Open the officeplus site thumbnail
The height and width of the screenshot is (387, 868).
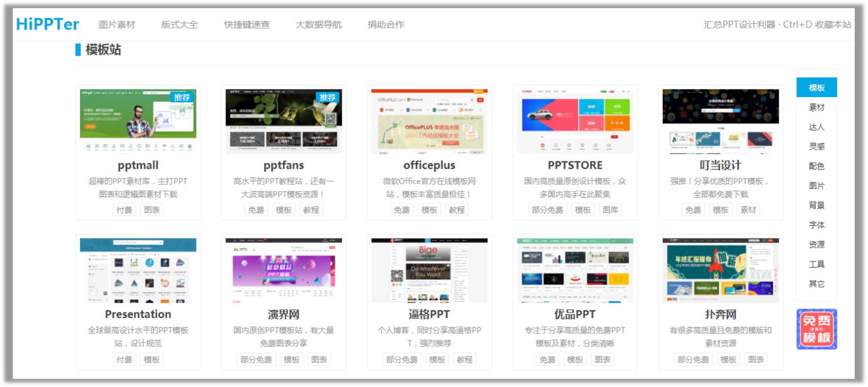429,121
